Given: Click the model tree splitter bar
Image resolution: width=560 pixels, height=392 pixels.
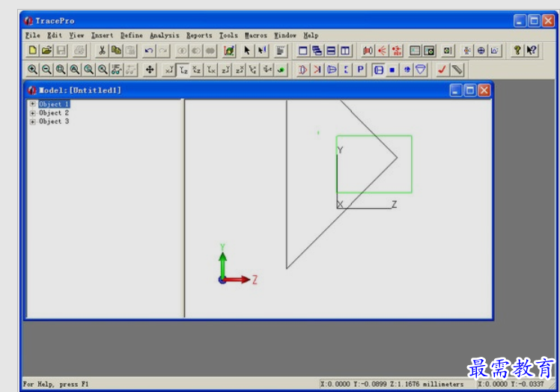Looking at the screenshot, I should pyautogui.click(x=184, y=208).
